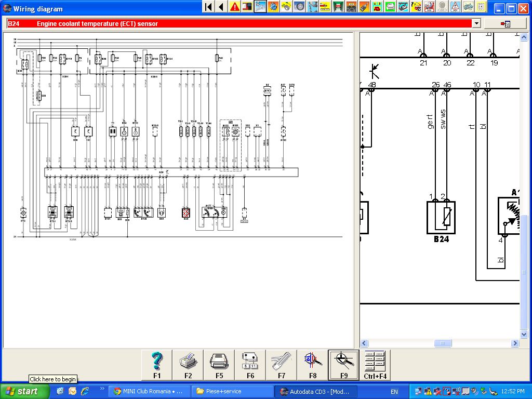
Task: Open the F6 connector pin view
Action: [250, 365]
